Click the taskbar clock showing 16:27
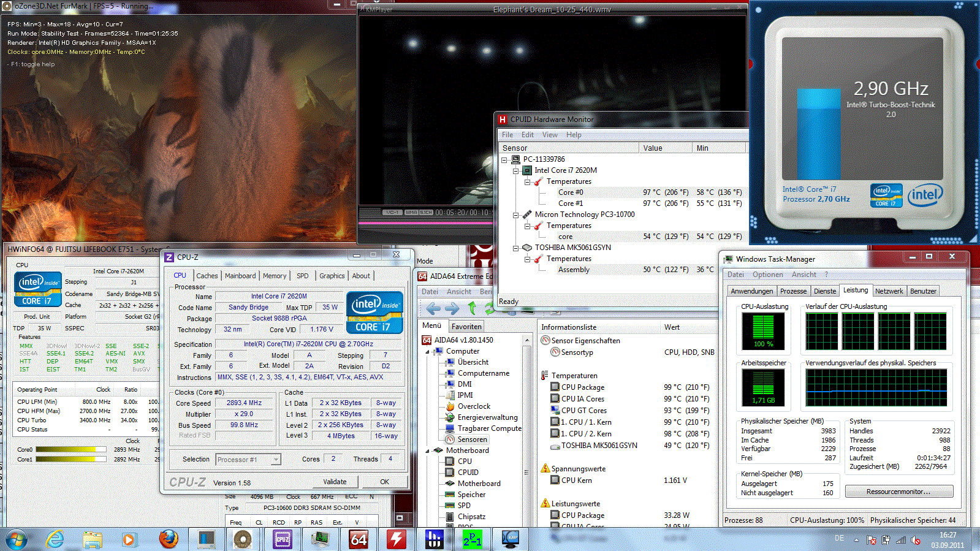 pos(948,540)
